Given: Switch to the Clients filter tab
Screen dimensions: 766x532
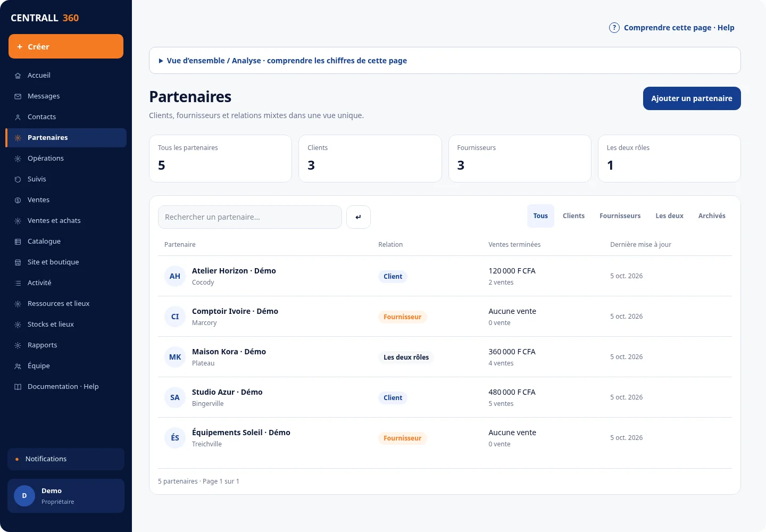Looking at the screenshot, I should pos(573,216).
